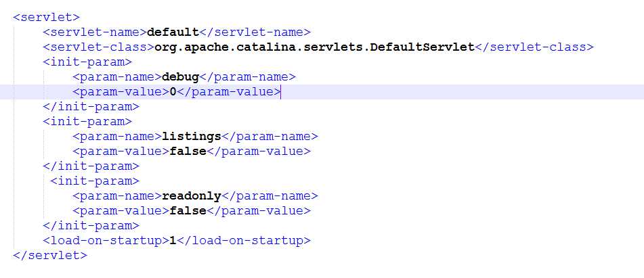Click the opening <servlet-name> tag
This screenshot has width=644, height=278.
click(95, 32)
